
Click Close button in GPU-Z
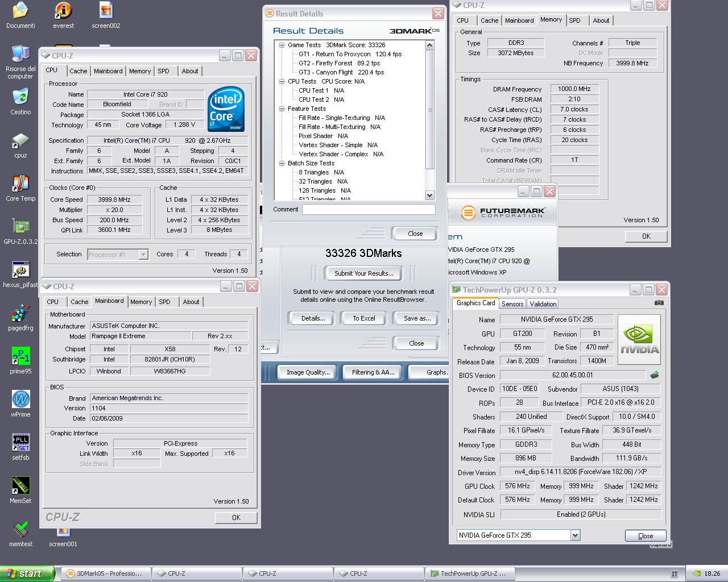click(x=646, y=536)
